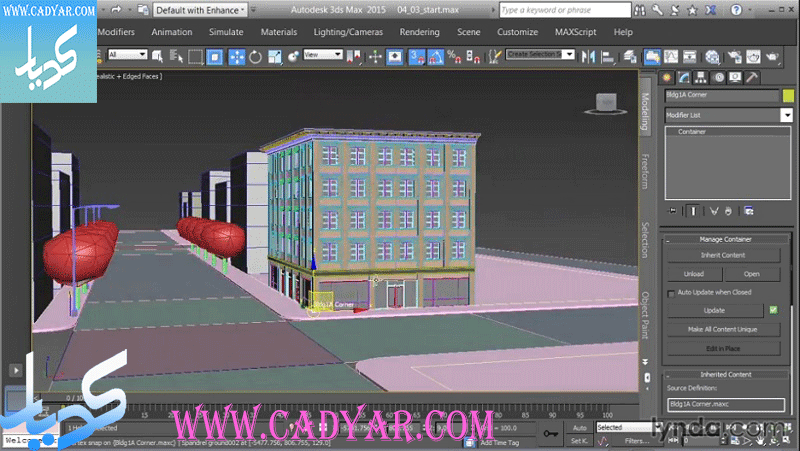This screenshot has width=800, height=451.
Task: Click the Configure Modifier Sets icon
Action: (749, 210)
